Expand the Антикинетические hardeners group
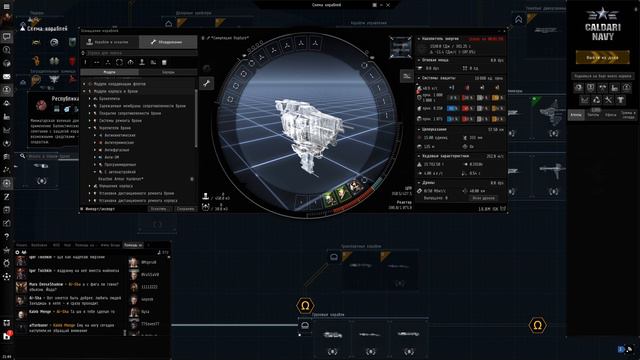 coord(95,136)
